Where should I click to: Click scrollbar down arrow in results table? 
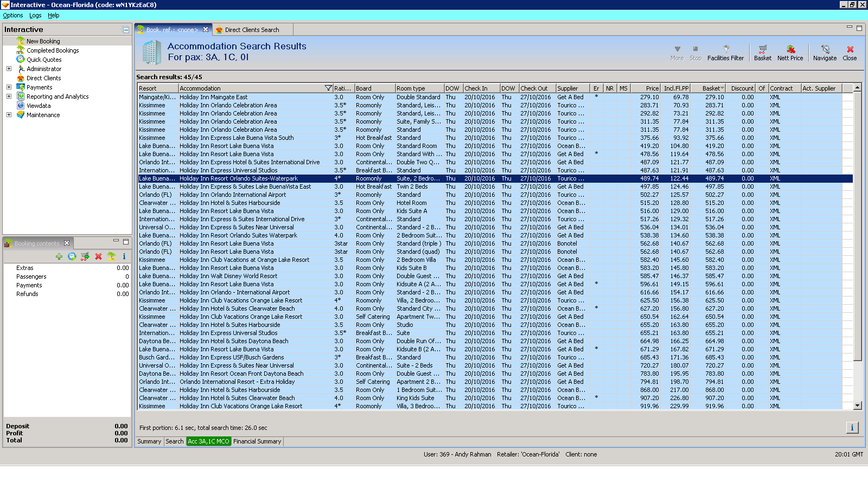[x=858, y=406]
